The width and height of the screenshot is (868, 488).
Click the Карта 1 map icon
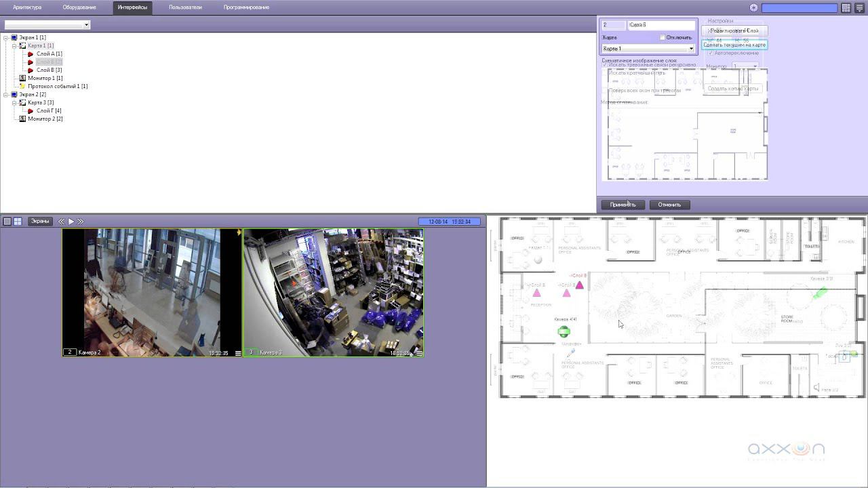(22, 45)
